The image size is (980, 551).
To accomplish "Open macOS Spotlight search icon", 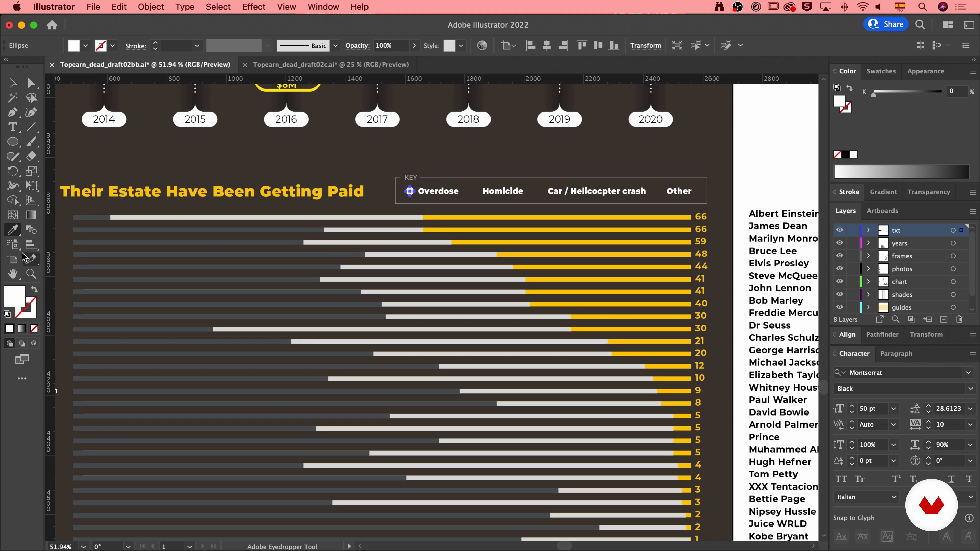I will point(922,7).
